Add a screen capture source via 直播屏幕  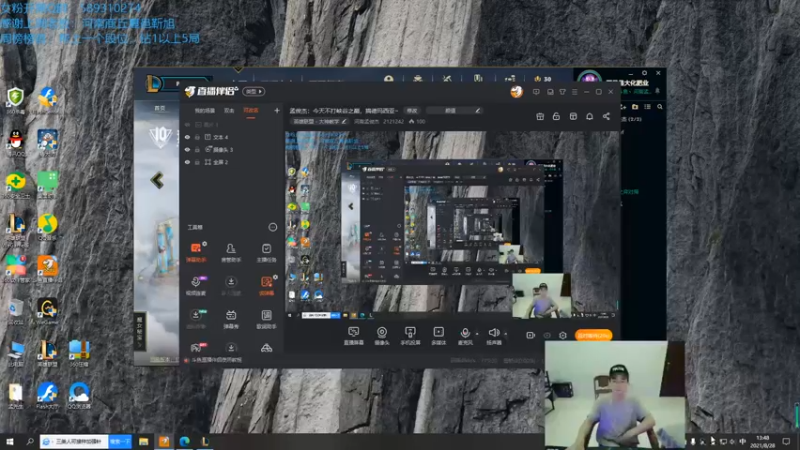click(354, 336)
